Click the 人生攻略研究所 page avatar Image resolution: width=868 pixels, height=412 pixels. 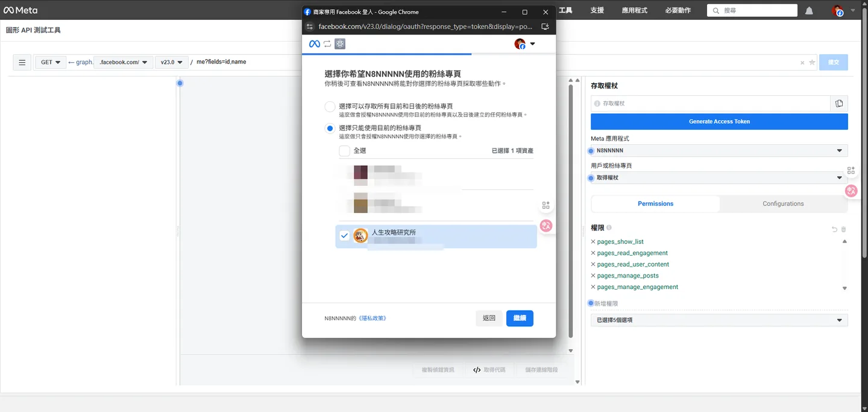(x=360, y=236)
